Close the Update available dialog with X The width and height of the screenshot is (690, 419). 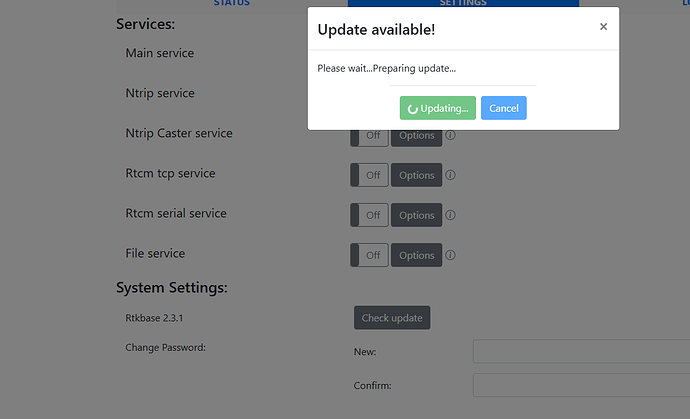pyautogui.click(x=603, y=27)
